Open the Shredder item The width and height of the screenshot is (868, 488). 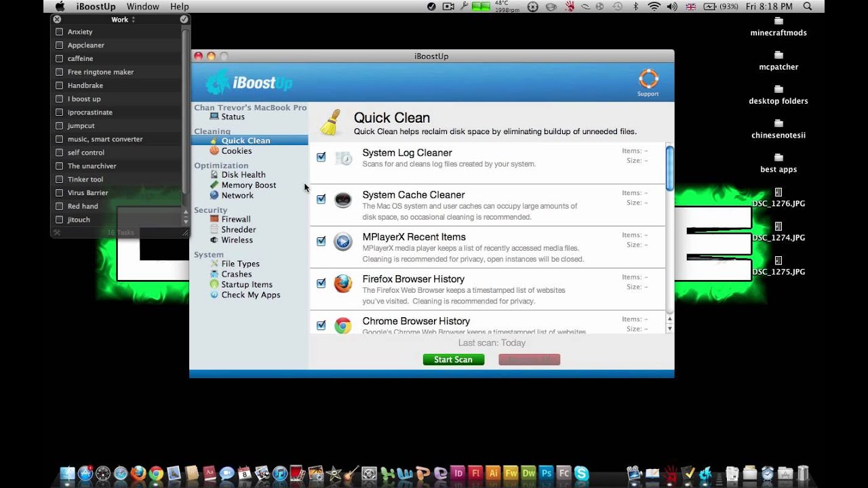(239, 230)
